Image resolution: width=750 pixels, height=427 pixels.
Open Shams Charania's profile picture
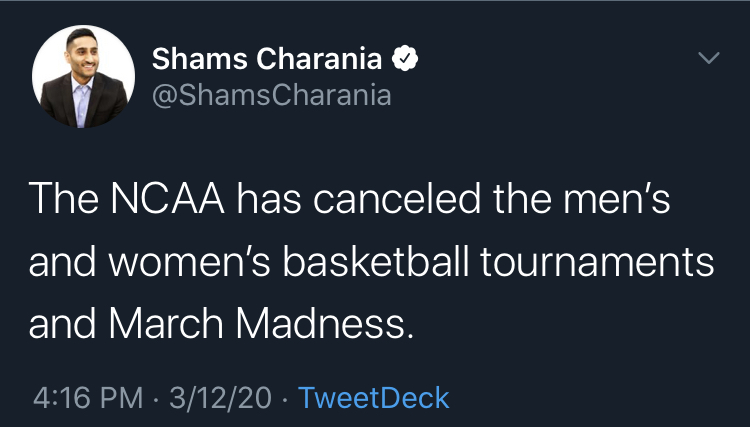click(83, 77)
